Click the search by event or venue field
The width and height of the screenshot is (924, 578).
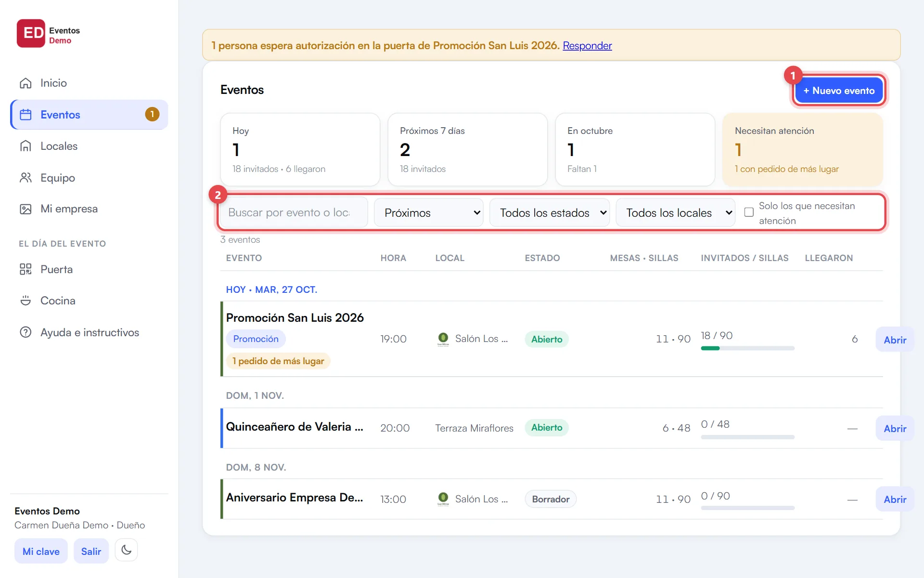(294, 212)
